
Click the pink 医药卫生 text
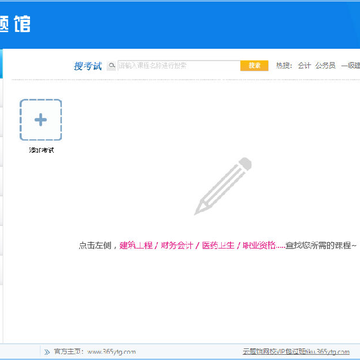click(x=218, y=246)
